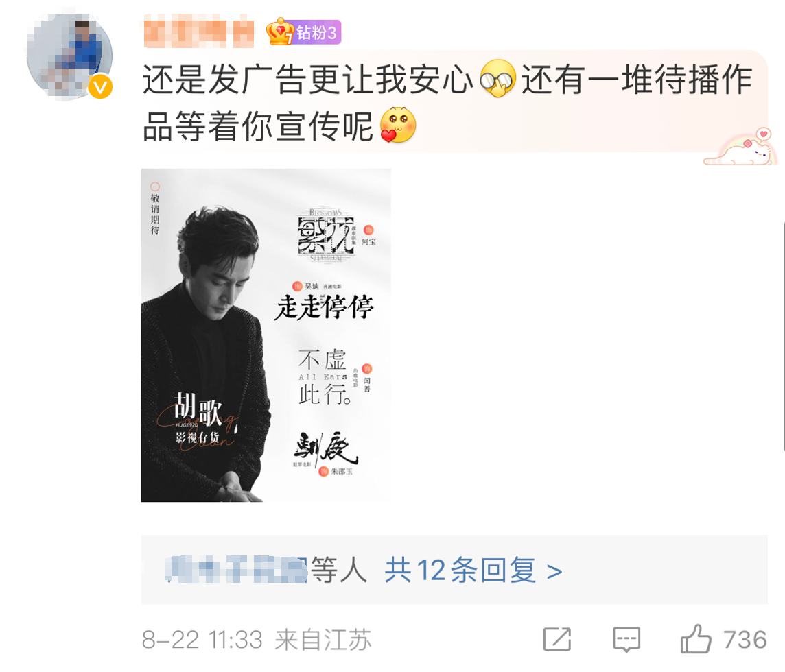Open the commenter's blurred username

199,32
